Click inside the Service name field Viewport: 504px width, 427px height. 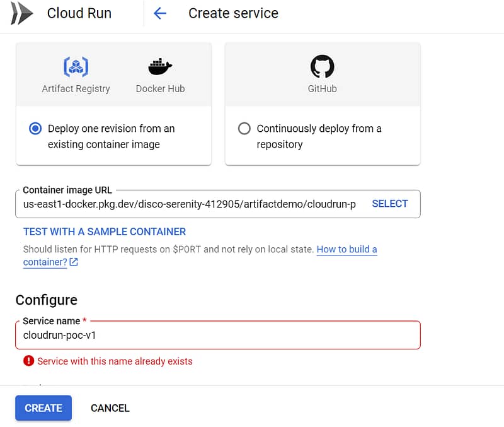(217, 335)
